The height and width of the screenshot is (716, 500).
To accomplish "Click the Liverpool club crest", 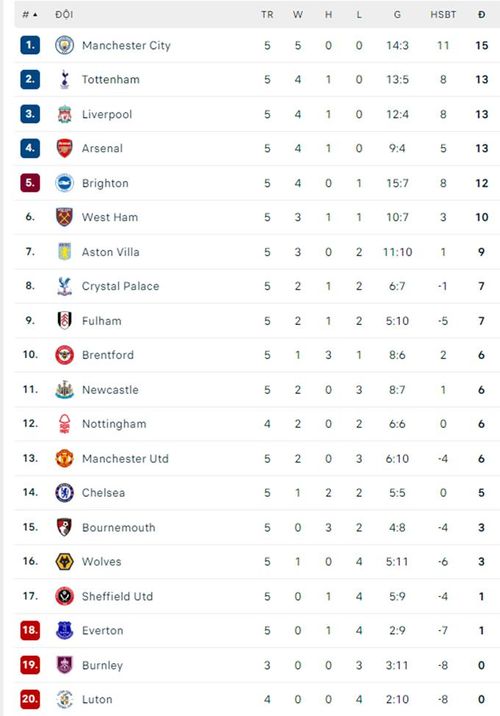I will (x=64, y=114).
